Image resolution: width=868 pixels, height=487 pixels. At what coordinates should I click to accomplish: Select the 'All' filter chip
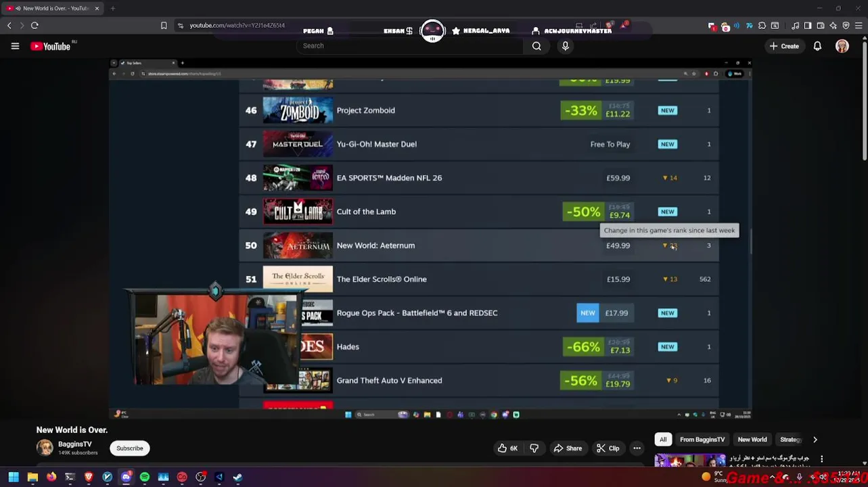[663, 440]
